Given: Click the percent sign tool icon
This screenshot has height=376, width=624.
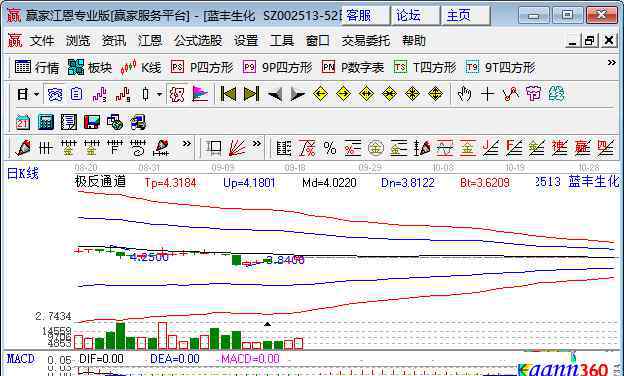Looking at the screenshot, I should click(x=330, y=148).
